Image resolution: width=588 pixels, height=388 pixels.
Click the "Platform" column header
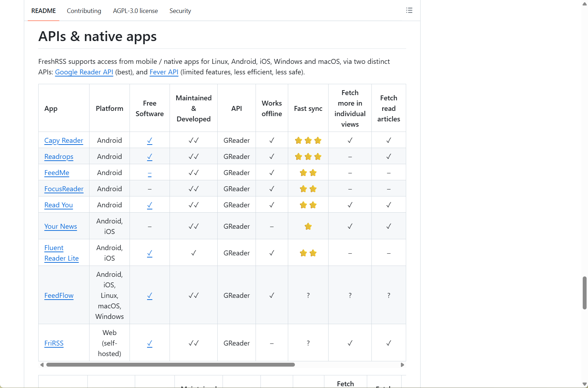click(110, 108)
